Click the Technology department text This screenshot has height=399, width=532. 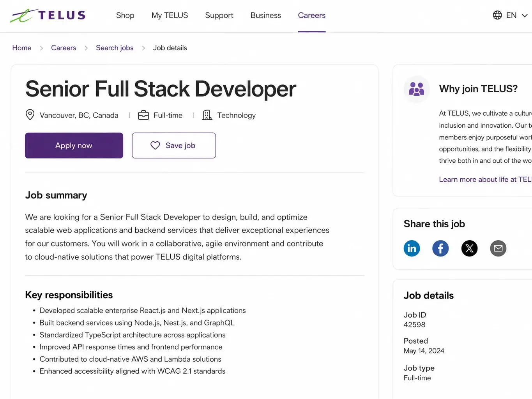point(237,115)
